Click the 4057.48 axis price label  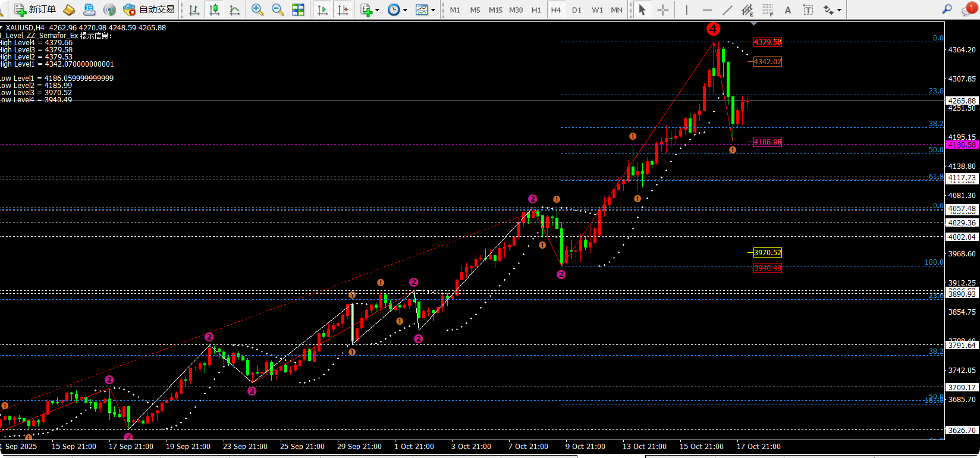tap(962, 209)
